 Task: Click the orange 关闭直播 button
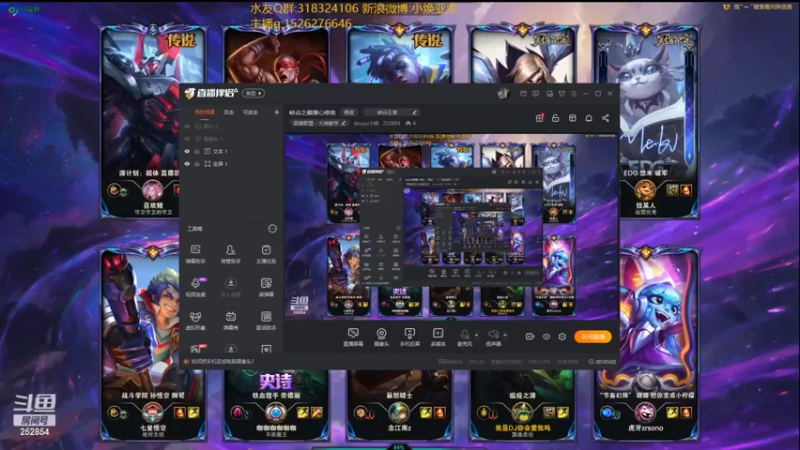tap(592, 337)
